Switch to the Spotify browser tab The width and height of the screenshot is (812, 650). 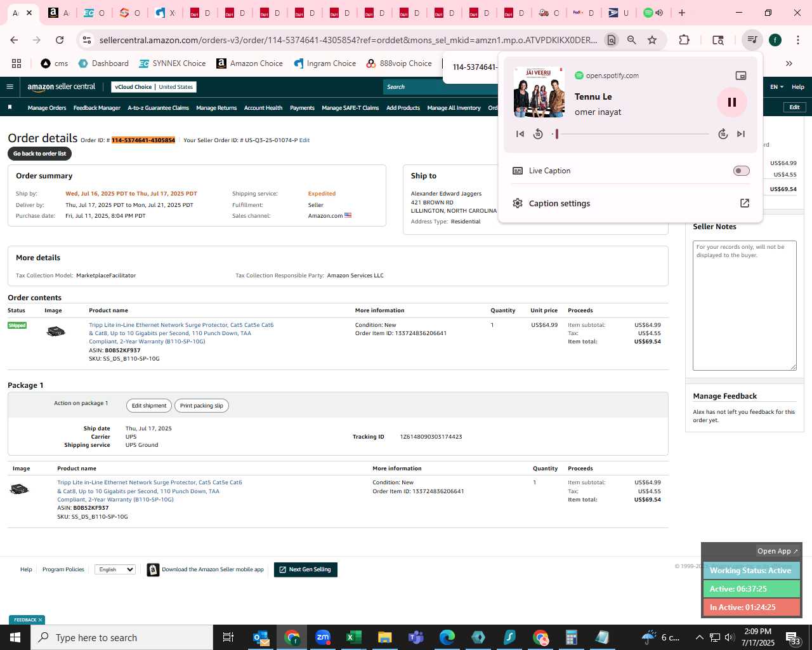click(653, 13)
